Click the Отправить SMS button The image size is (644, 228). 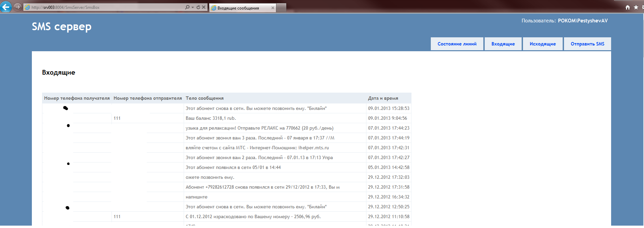pyautogui.click(x=587, y=44)
